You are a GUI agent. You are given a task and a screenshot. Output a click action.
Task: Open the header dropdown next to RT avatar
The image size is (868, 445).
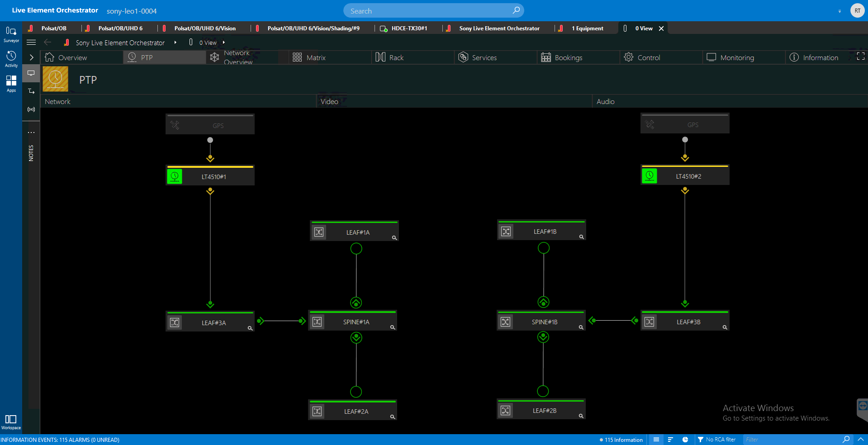840,11
